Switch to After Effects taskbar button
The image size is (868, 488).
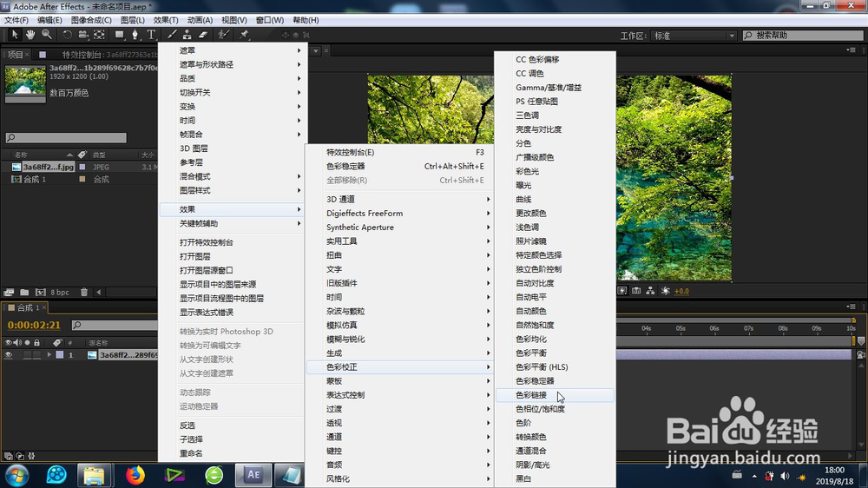point(253,475)
